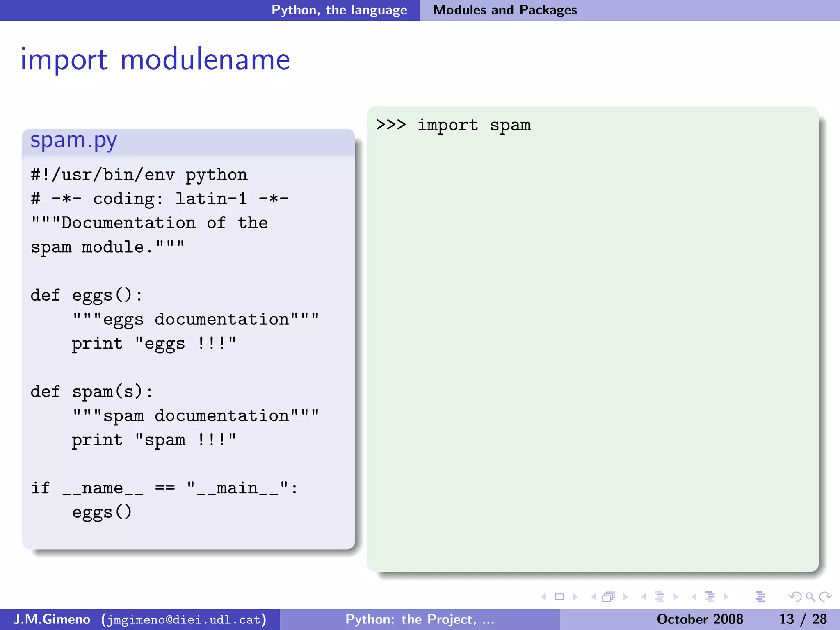Click the 'Python: the Project, ...' footer title
This screenshot has height=630, width=840.
pos(420,619)
